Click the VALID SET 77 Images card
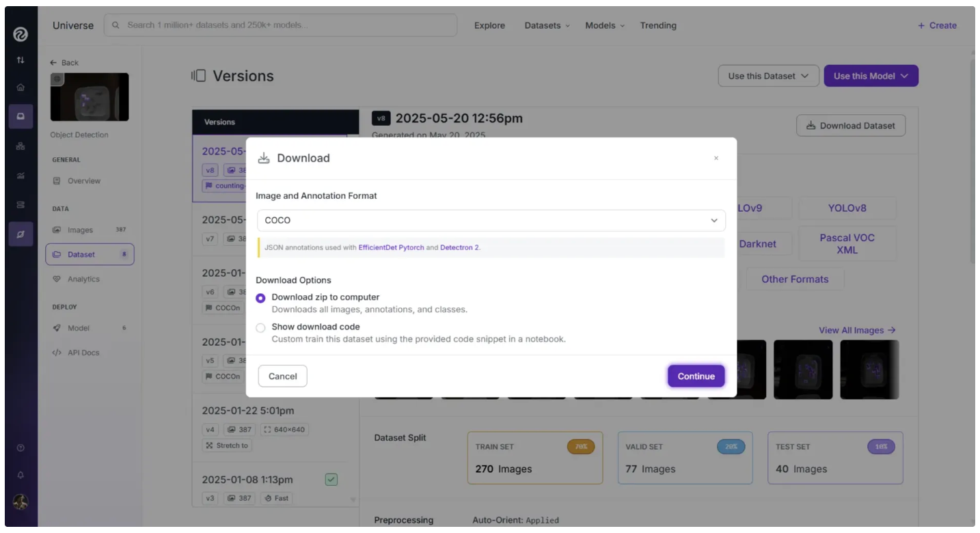This screenshot has width=980, height=533. [x=685, y=458]
